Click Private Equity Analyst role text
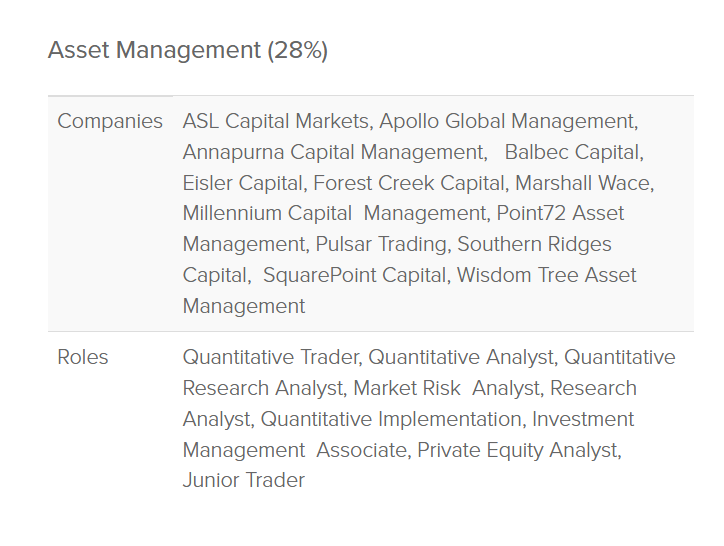724x546 pixels. tap(517, 450)
